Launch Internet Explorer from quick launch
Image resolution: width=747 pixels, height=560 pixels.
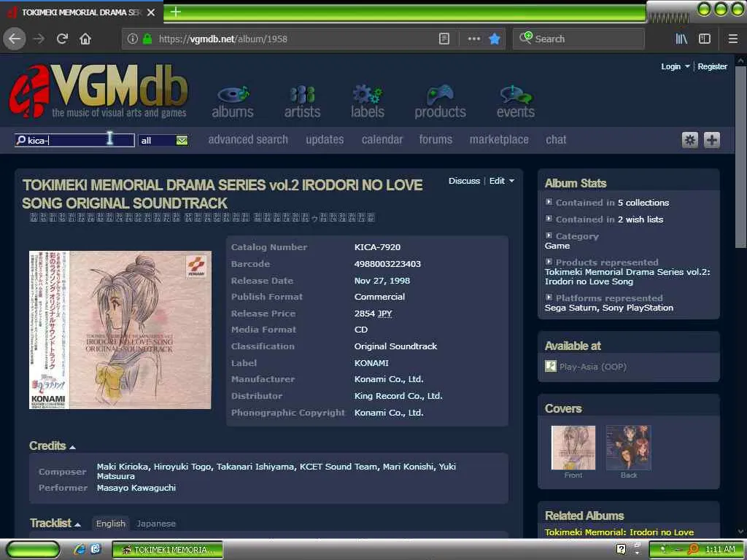click(79, 549)
